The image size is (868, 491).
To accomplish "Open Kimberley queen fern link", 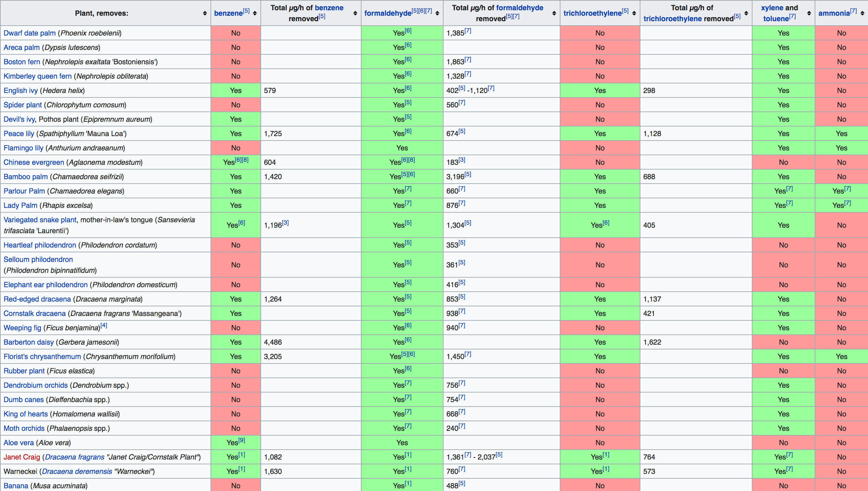I will coord(38,76).
